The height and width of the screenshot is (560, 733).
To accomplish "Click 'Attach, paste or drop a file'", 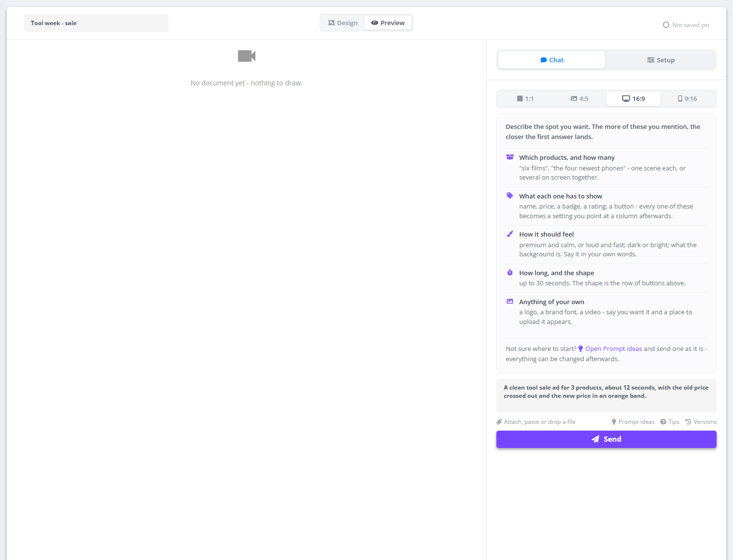I will 536,422.
